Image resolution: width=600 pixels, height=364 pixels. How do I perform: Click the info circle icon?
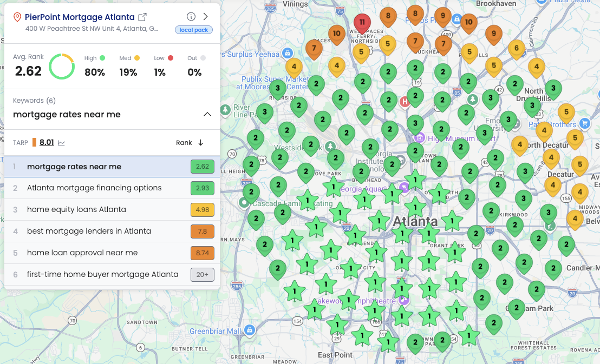point(191,16)
